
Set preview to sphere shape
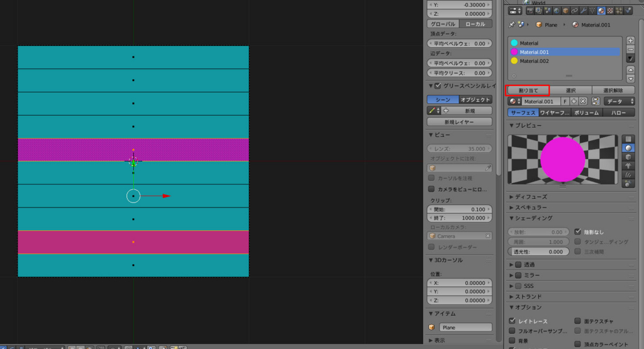pos(628,148)
